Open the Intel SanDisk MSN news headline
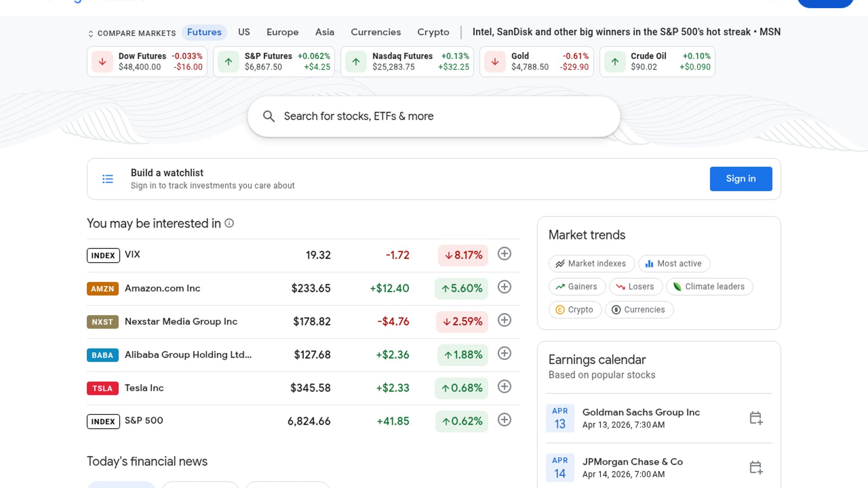This screenshot has width=868, height=488. [x=626, y=32]
